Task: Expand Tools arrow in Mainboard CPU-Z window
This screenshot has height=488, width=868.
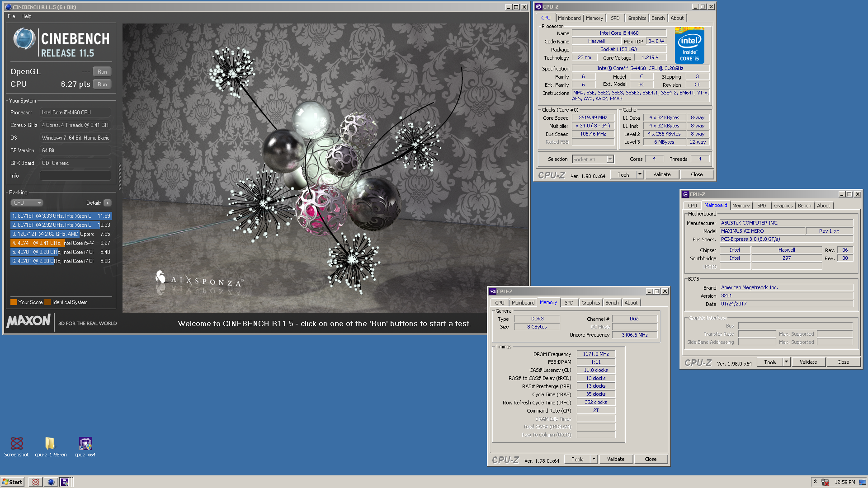Action: (786, 362)
